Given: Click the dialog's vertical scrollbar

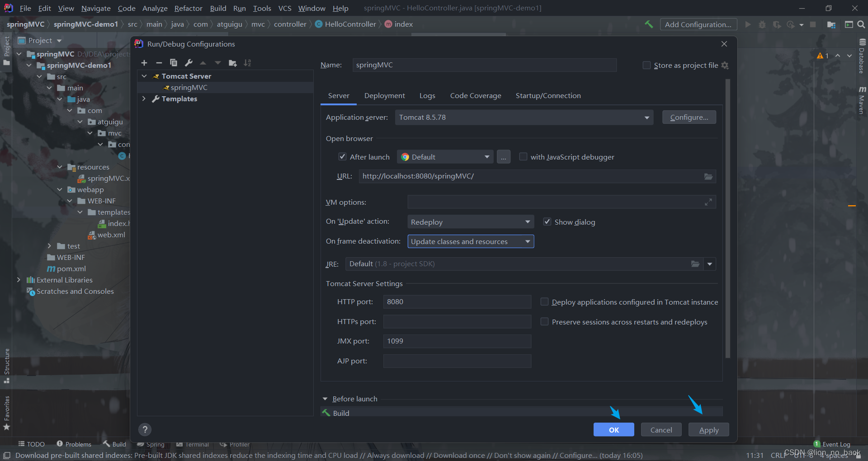Looking at the screenshot, I should click(x=727, y=219).
